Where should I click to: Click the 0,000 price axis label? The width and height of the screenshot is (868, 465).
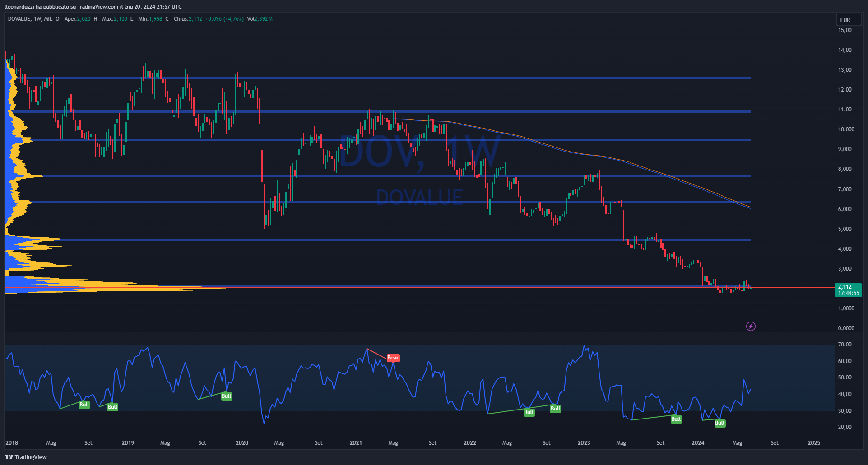pyautogui.click(x=846, y=328)
